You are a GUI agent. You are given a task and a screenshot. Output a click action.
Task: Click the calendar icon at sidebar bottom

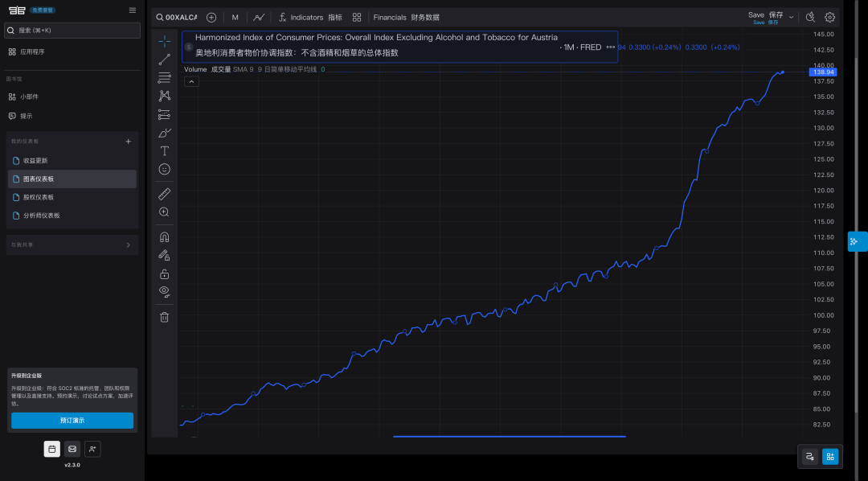pos(52,449)
